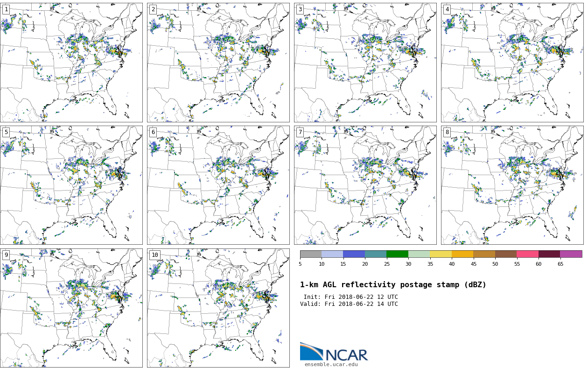Click the member 4 number label
The image size is (588, 368).
pos(447,9)
